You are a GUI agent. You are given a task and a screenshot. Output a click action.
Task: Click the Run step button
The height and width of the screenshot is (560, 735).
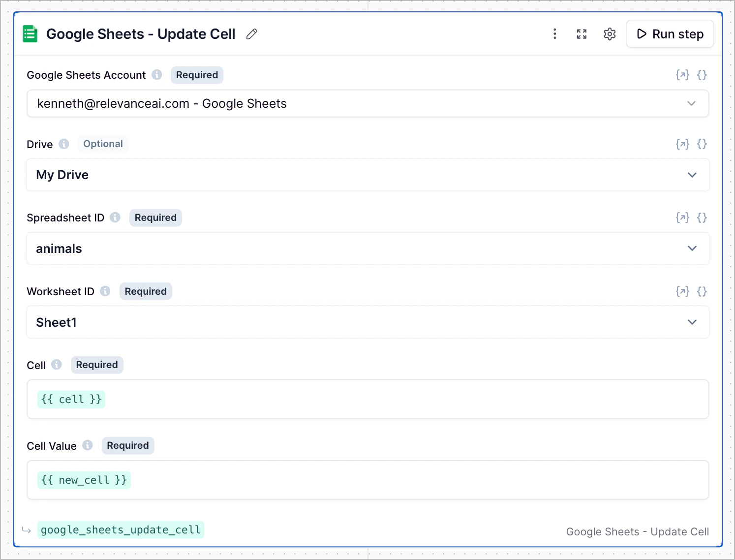670,34
